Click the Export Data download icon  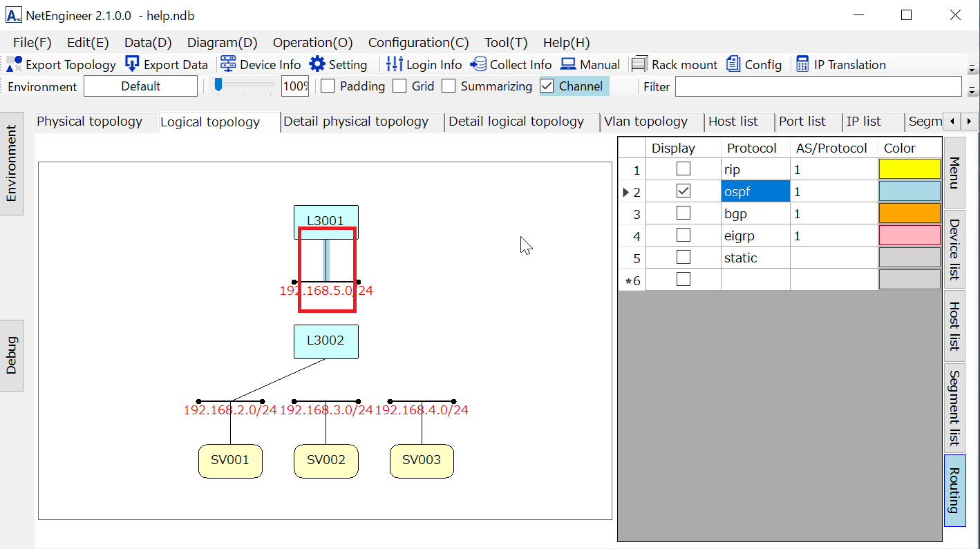point(132,64)
